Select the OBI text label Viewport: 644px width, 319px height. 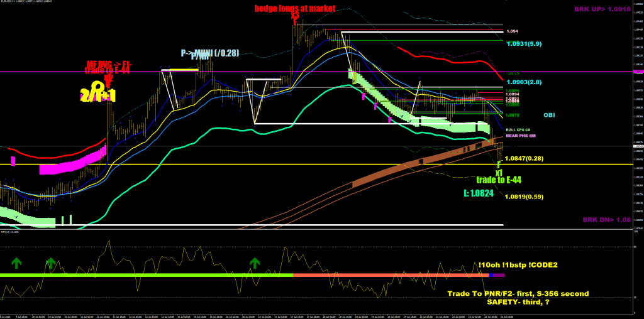pos(549,116)
